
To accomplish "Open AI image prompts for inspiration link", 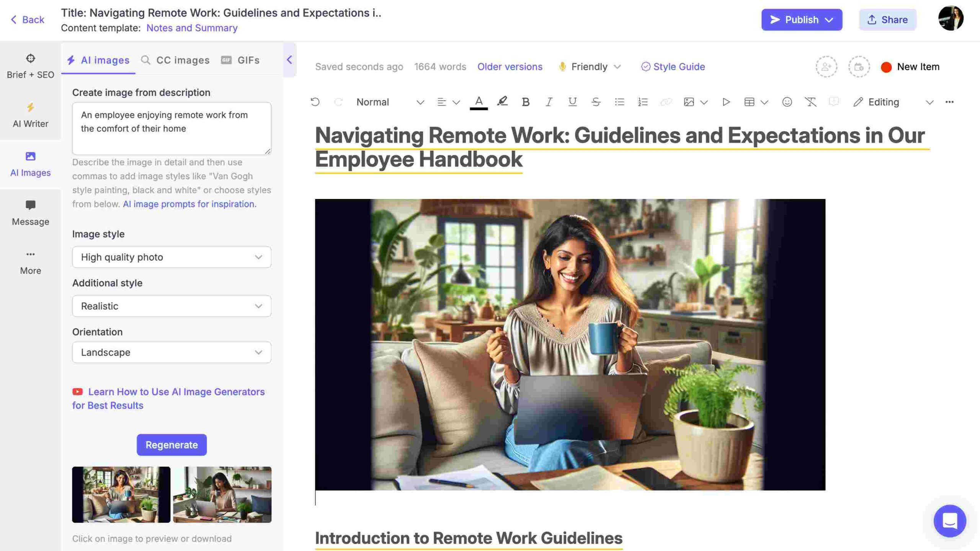I will coord(189,204).
